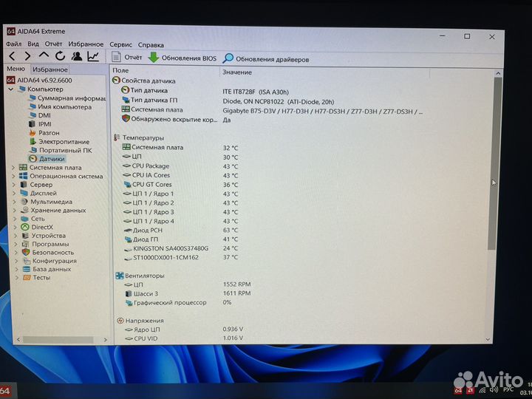Select Электропитание in the sidebar tree
This screenshot has width=532, height=399.
coord(64,142)
